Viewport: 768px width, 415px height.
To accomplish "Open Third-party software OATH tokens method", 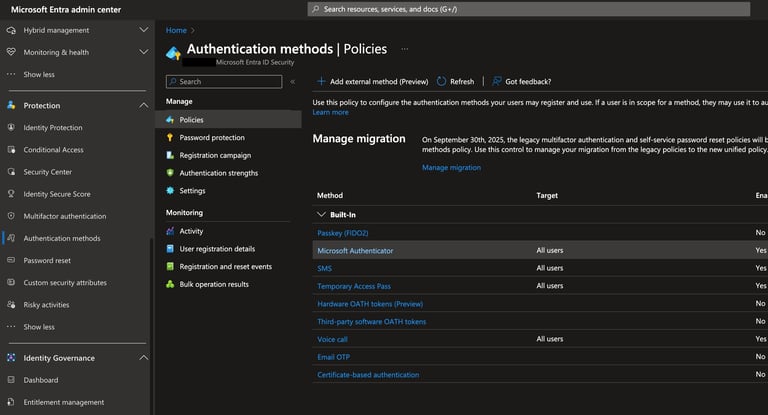I will (372, 321).
